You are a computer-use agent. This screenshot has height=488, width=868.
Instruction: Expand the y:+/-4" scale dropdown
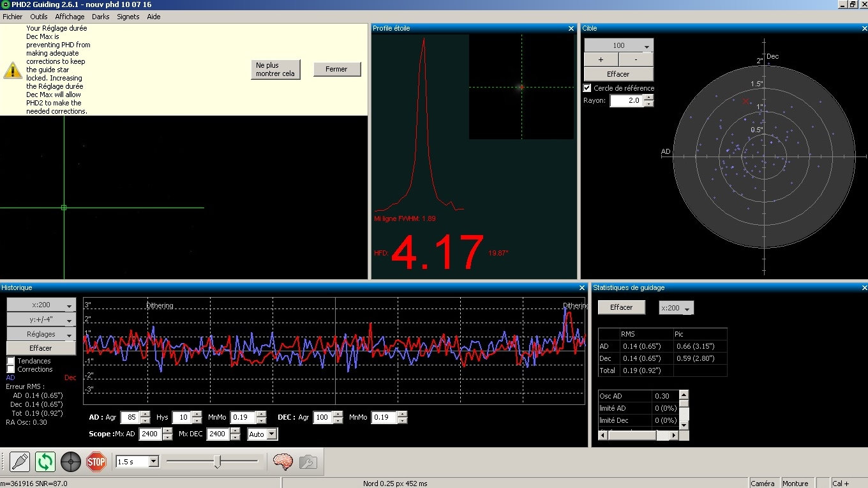tap(68, 320)
